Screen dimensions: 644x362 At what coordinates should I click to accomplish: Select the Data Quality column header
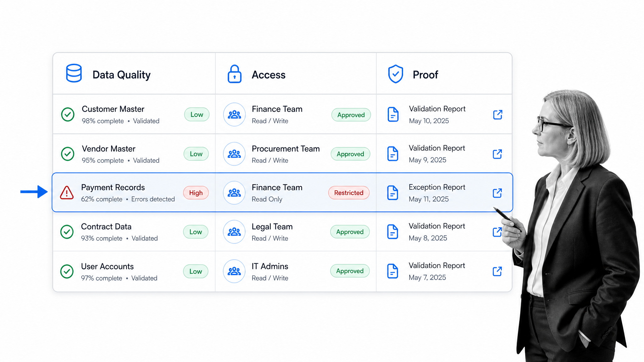121,75
